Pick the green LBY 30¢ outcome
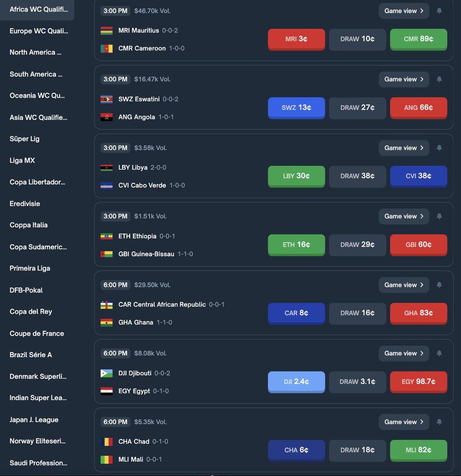 [296, 176]
